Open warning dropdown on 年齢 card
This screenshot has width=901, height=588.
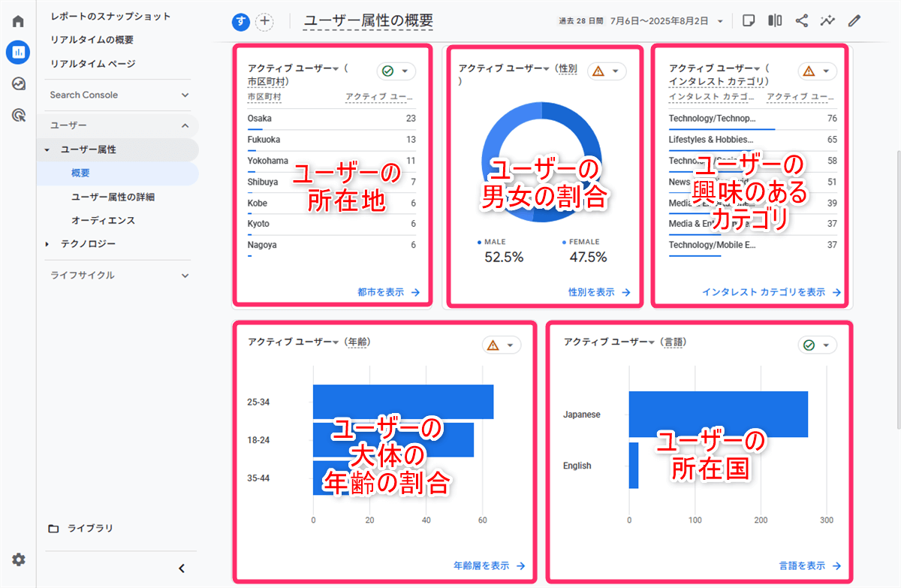click(x=502, y=345)
